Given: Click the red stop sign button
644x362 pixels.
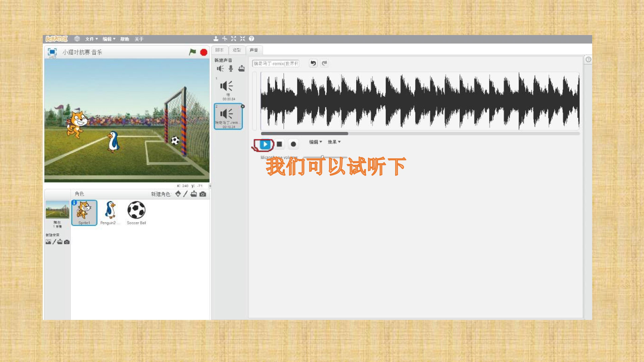Looking at the screenshot, I should (204, 52).
